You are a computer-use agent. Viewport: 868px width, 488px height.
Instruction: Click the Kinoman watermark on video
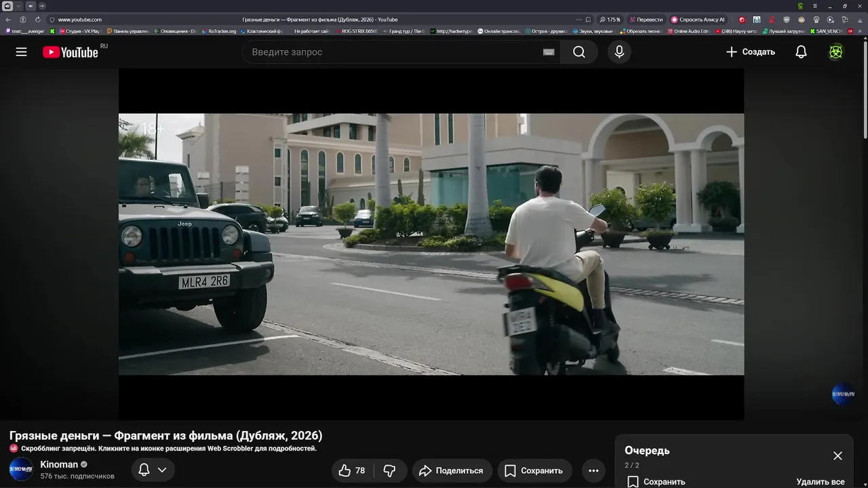click(x=843, y=394)
